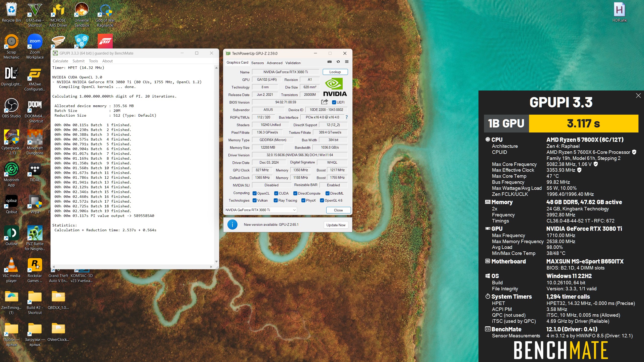Toggle the PhysX checkbox

click(303, 200)
